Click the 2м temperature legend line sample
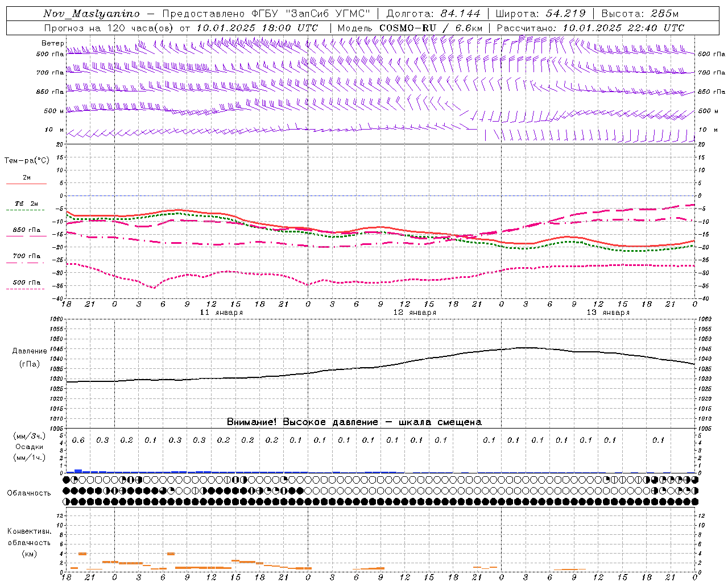728x582 pixels. [x=26, y=184]
